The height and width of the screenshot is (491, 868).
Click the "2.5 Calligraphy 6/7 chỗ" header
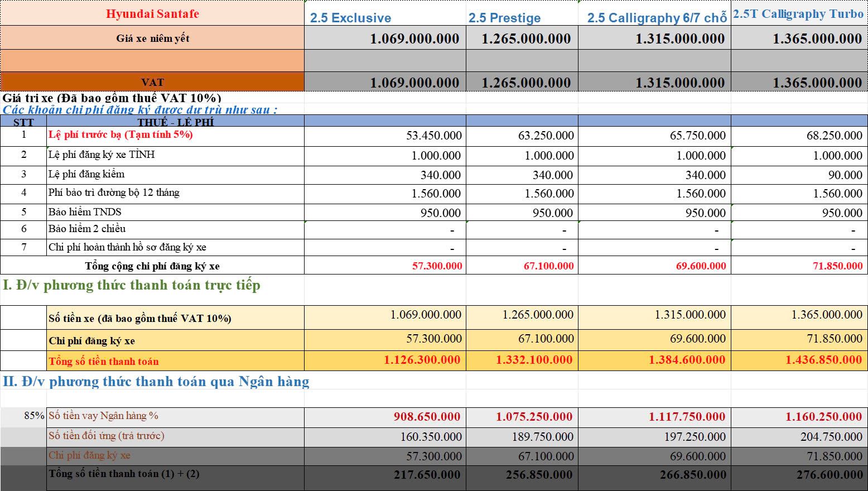point(657,18)
